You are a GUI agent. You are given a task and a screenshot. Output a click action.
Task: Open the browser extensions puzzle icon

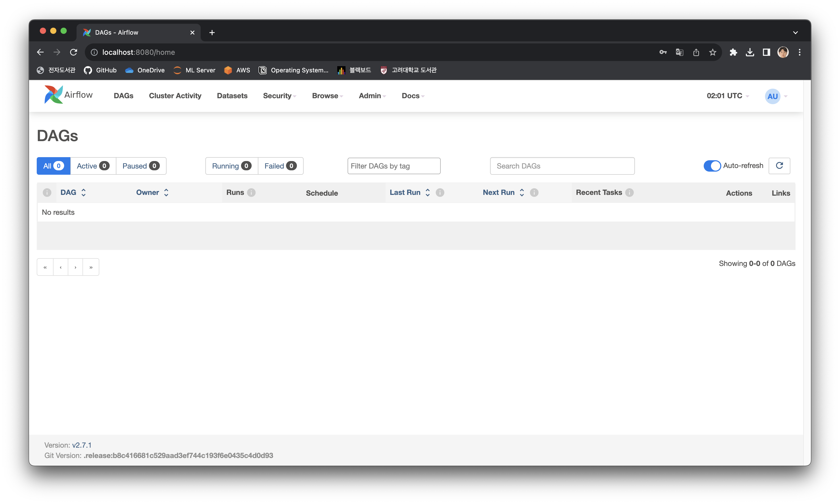pos(733,52)
